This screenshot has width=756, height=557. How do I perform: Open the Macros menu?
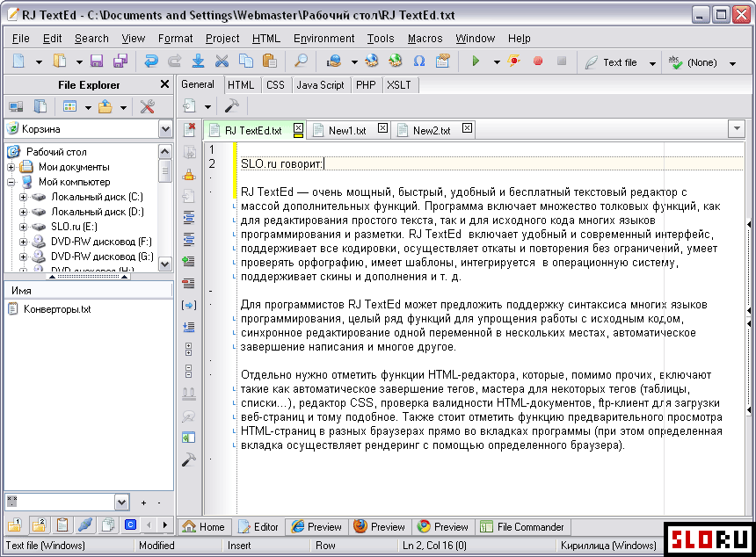[425, 38]
